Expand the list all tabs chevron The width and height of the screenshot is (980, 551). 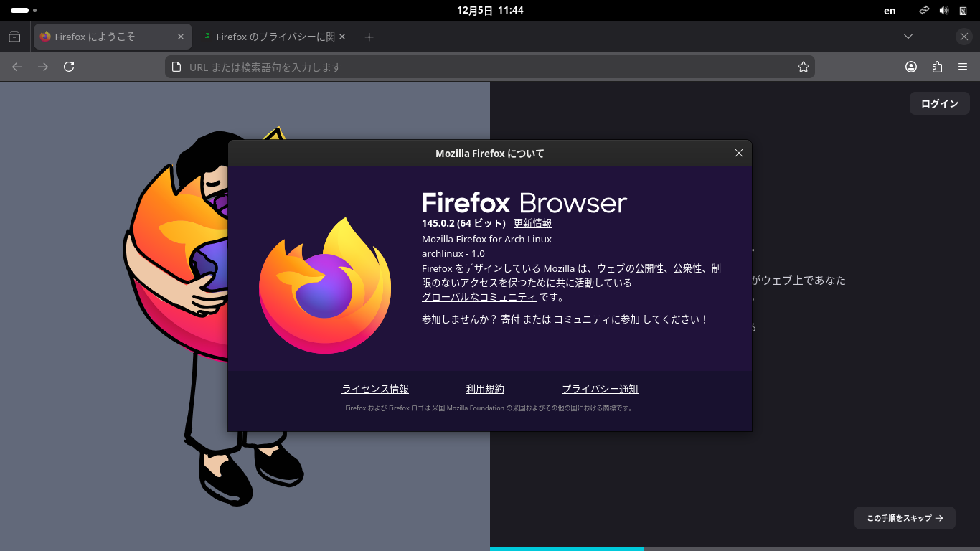908,37
